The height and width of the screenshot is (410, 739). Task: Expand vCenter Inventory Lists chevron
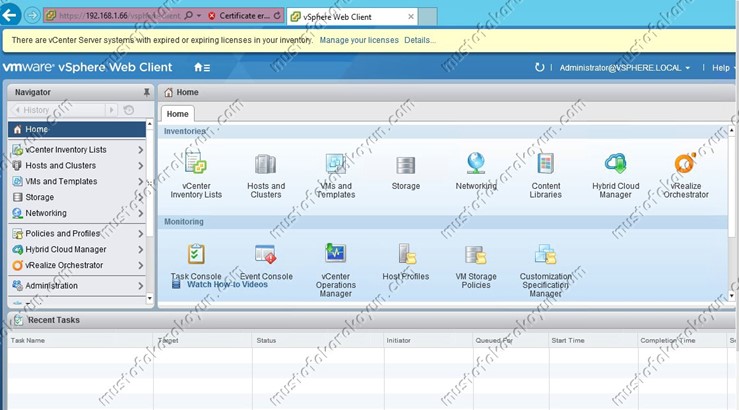[140, 150]
